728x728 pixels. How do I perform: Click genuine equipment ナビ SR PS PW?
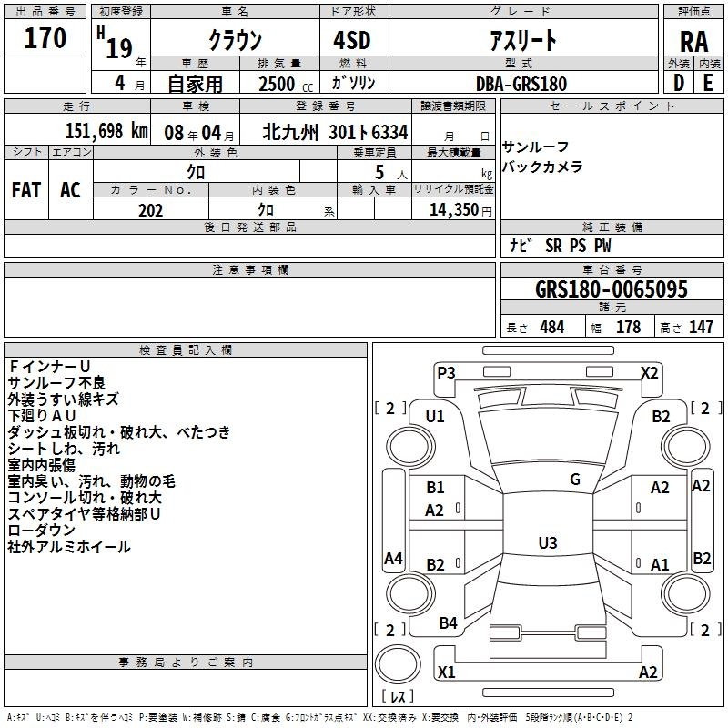(x=561, y=246)
